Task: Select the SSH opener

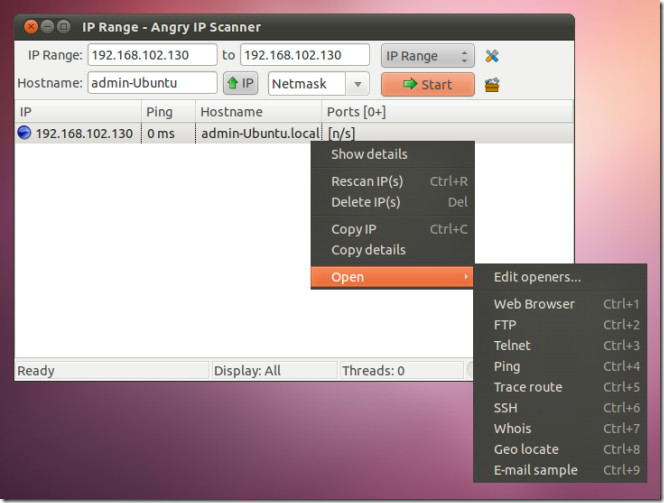Action: 560,408
